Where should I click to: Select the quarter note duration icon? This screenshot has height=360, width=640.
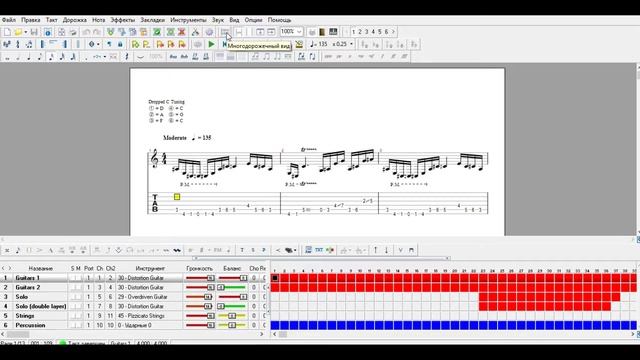(x=29, y=57)
